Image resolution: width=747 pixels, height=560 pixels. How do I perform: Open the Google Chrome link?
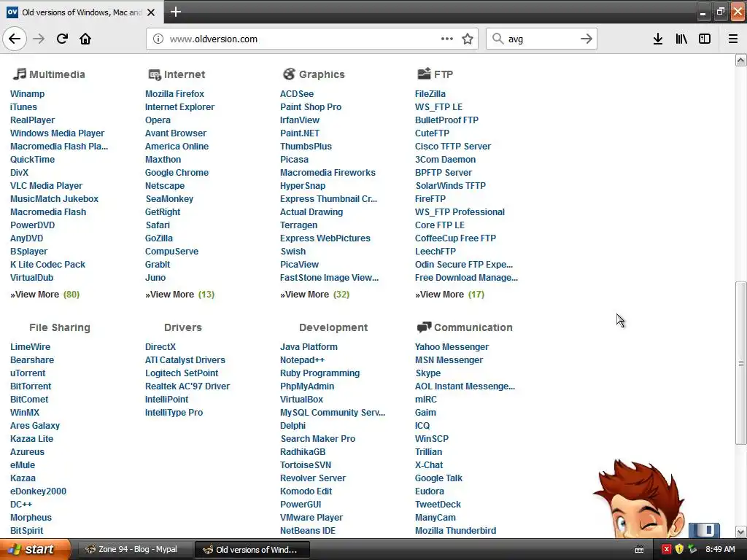coord(177,172)
